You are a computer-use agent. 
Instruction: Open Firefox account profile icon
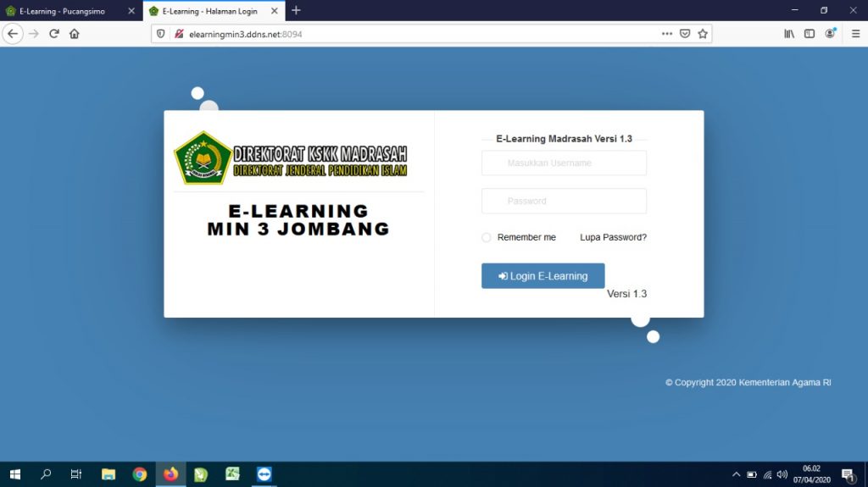coord(831,34)
